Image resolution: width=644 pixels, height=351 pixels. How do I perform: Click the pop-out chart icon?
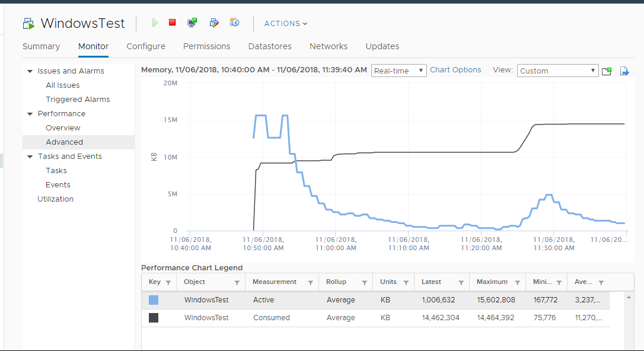pos(607,71)
